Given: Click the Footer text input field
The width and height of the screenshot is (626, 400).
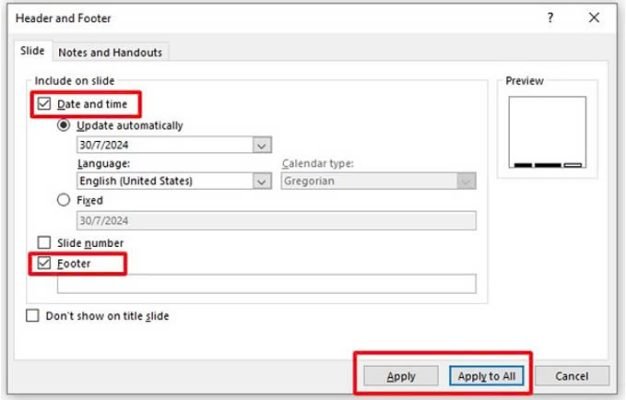Looking at the screenshot, I should point(266,284).
